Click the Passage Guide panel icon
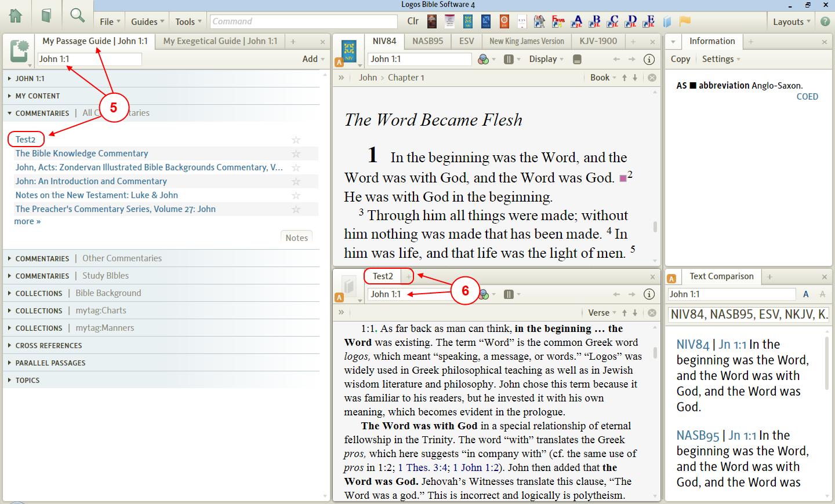835x504 pixels. coord(19,52)
